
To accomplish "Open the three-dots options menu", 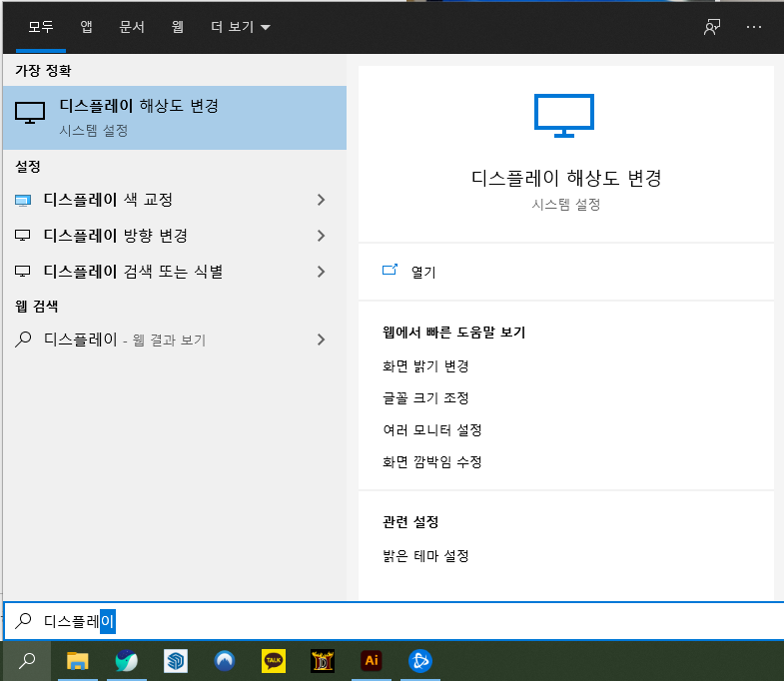I will (753, 27).
